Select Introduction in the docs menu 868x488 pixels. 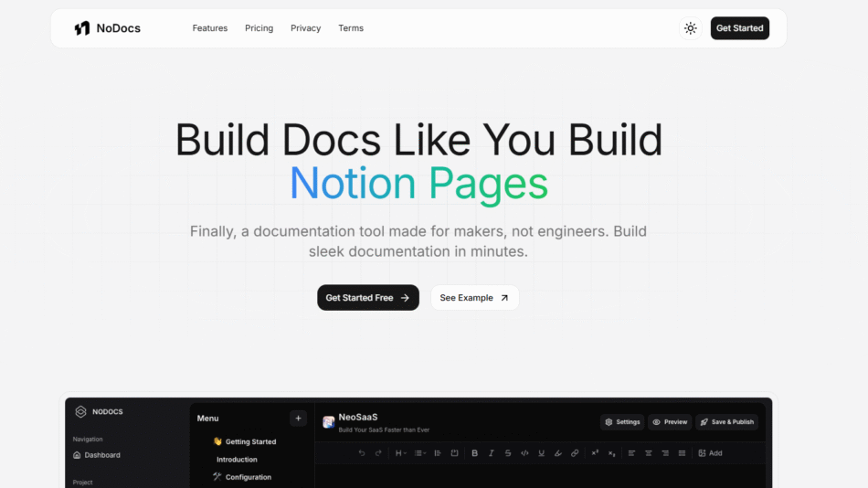[237, 460]
